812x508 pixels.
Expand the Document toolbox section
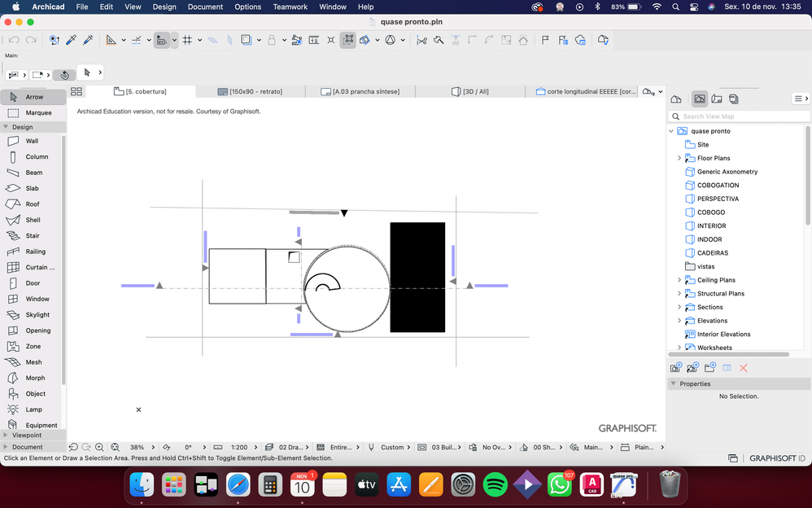click(x=6, y=447)
